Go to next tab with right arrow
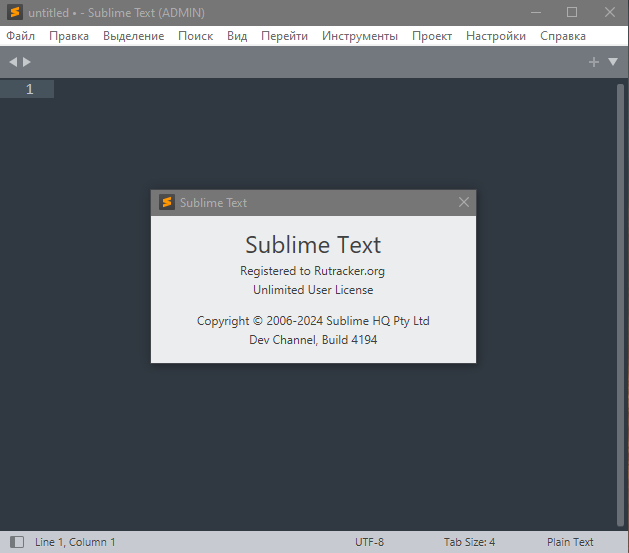Screen dimensions: 629x553 (x=27, y=62)
